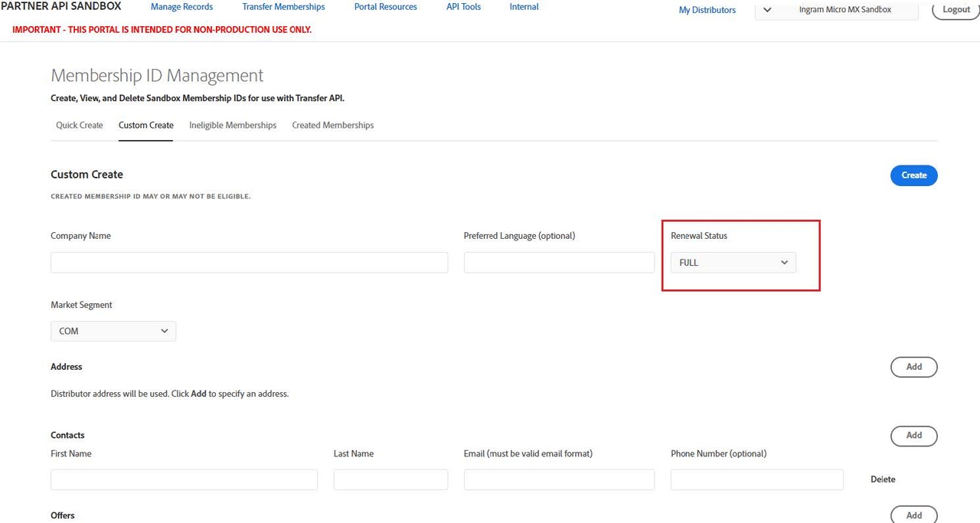Click the chevron arrow in Renewal Status dropdown
The height and width of the screenshot is (523, 980).
pyautogui.click(x=784, y=263)
